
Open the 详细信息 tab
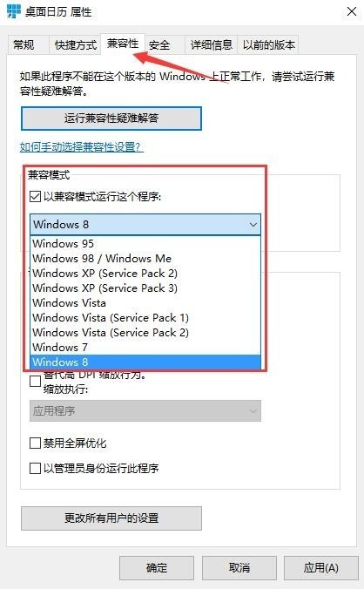212,44
